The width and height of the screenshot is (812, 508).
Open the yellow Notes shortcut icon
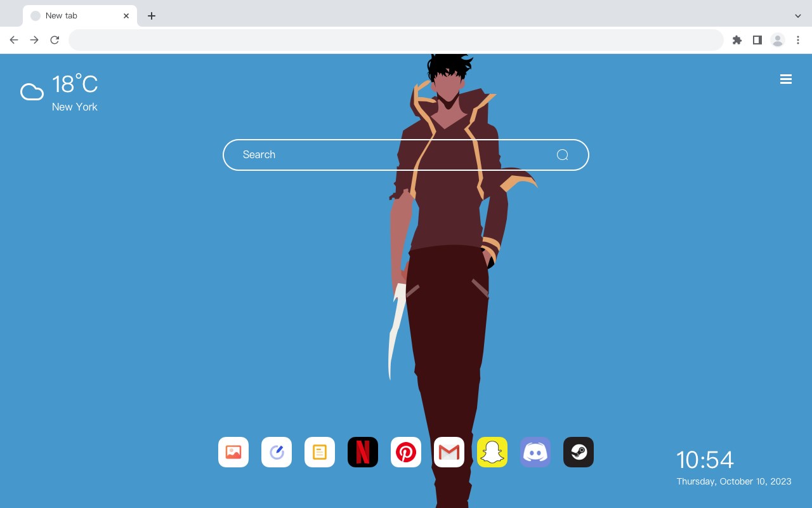(x=320, y=452)
